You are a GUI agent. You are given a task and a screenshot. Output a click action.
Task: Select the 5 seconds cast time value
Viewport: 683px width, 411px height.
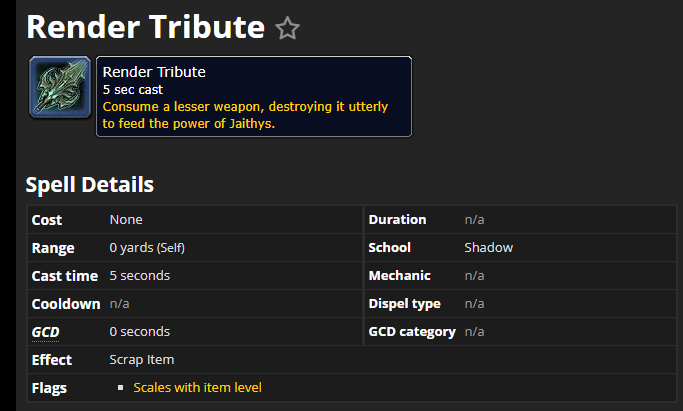140,276
